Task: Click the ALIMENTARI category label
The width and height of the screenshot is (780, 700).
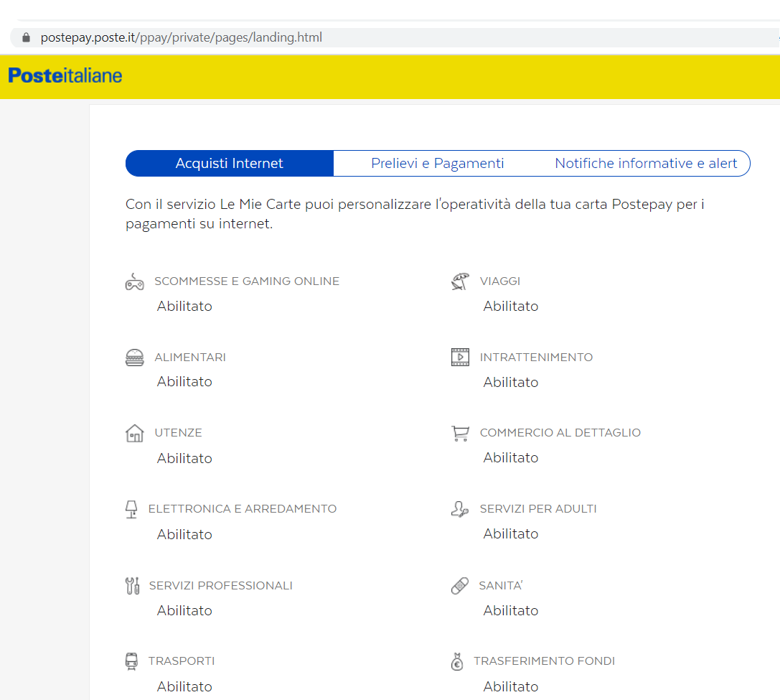Action: [190, 358]
